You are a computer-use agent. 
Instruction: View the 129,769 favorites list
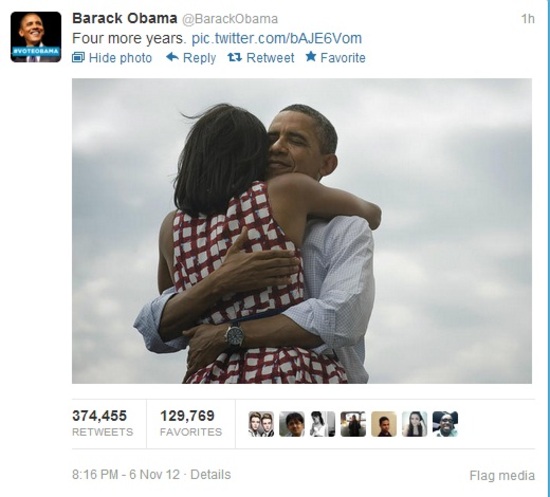[x=191, y=424]
